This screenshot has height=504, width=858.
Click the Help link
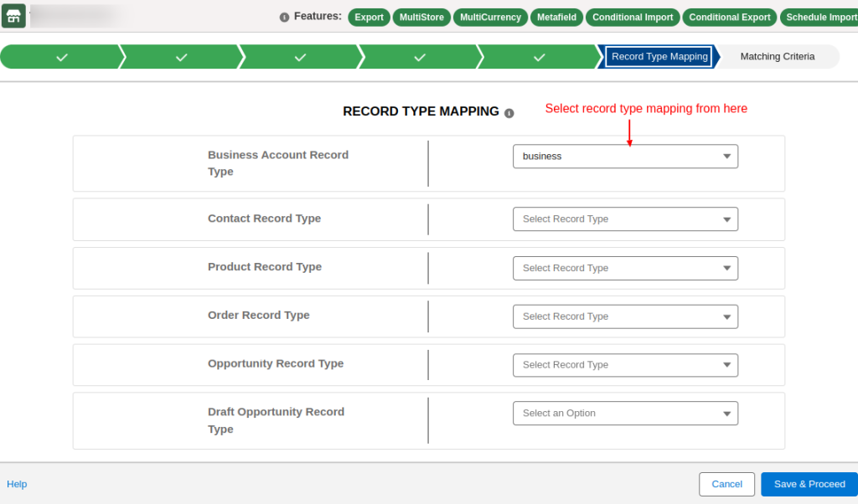(17, 484)
